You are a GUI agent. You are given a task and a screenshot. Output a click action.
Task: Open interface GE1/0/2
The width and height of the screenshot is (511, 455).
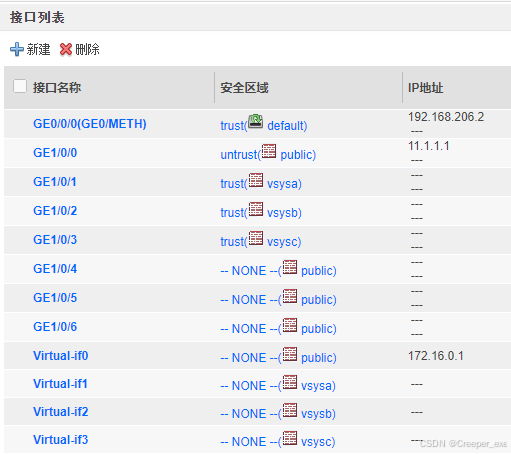55,211
